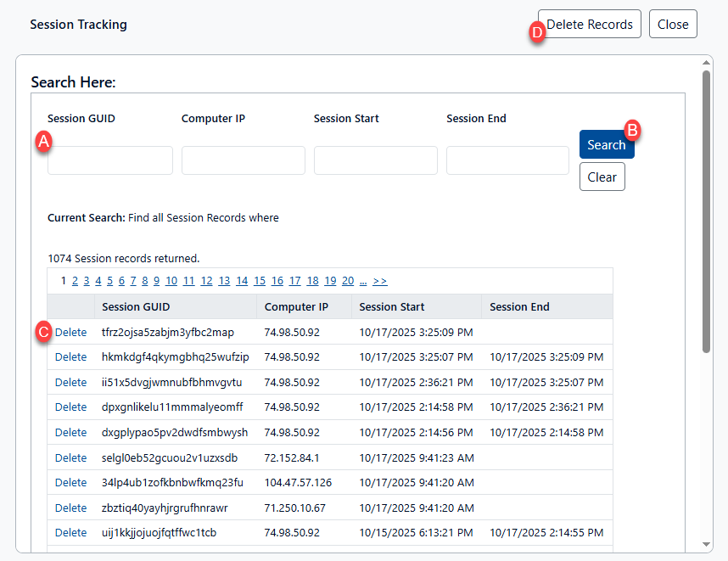Go to results page 2
This screenshot has width=728, height=561.
75,281
